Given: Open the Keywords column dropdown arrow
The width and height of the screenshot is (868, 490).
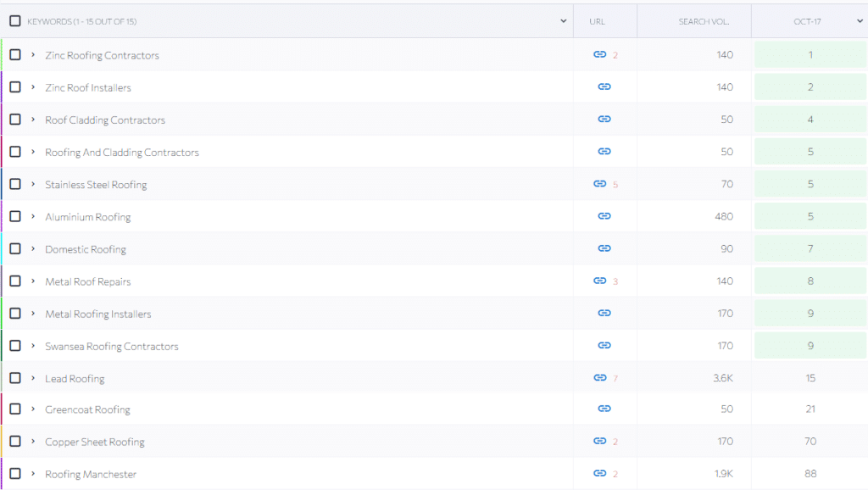Looking at the screenshot, I should (564, 21).
